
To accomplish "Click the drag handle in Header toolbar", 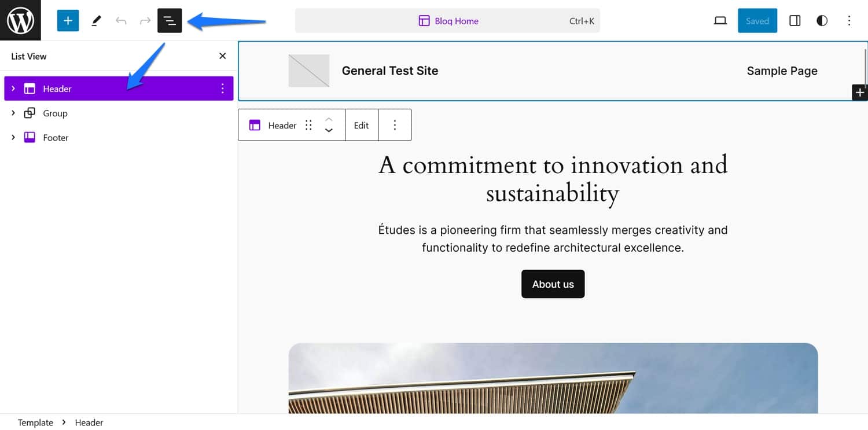I will click(308, 125).
